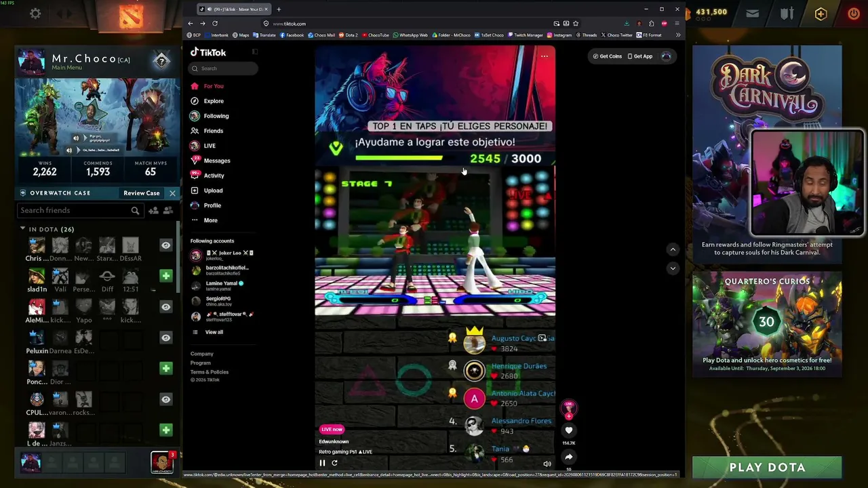Click the search magnifier in Dota friends panel
Screen dimensions: 868x488
point(135,211)
